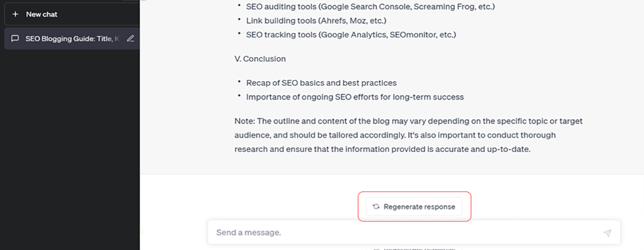Click the circular arrows regenerate icon
644x250 pixels.
(x=376, y=207)
